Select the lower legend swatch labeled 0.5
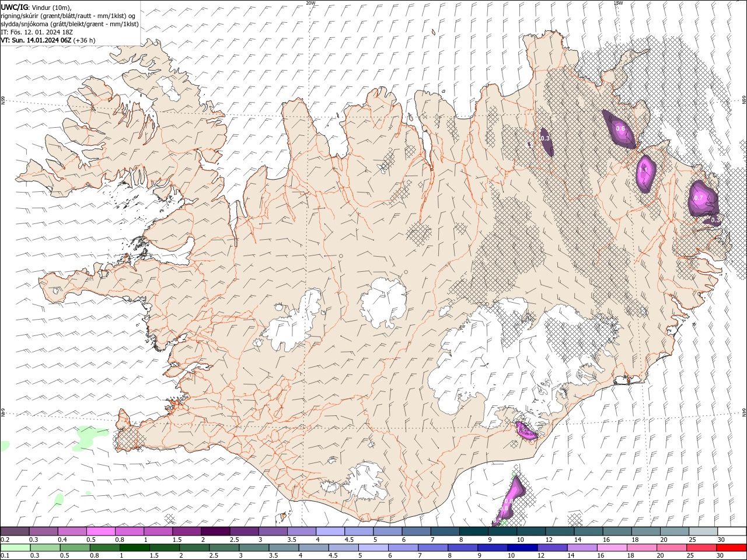747x560 pixels. tap(75, 548)
